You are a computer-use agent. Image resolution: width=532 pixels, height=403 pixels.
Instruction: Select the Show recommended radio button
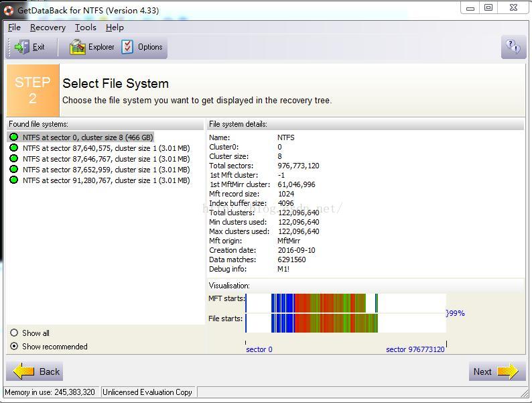14,346
